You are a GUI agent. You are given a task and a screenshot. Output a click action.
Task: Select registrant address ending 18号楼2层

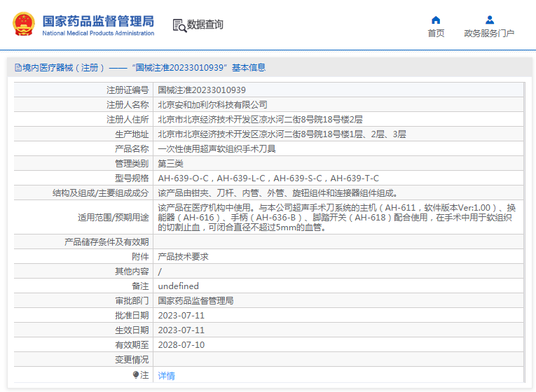tap(260, 120)
